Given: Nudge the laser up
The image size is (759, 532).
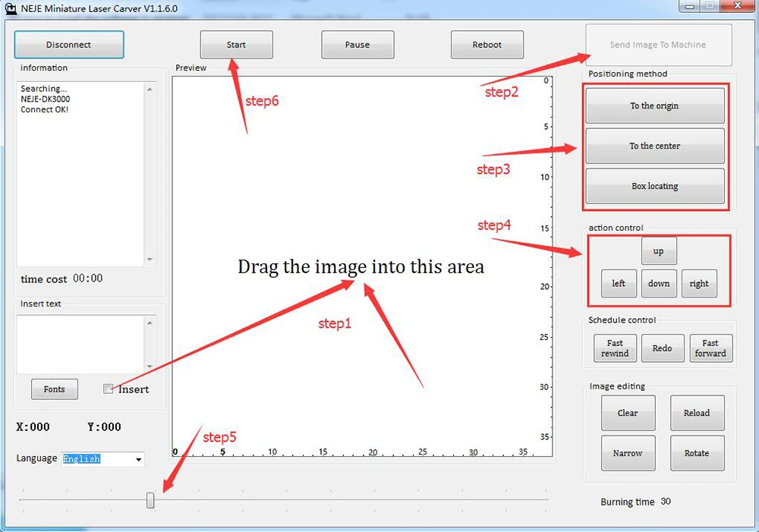Looking at the screenshot, I should (x=659, y=250).
